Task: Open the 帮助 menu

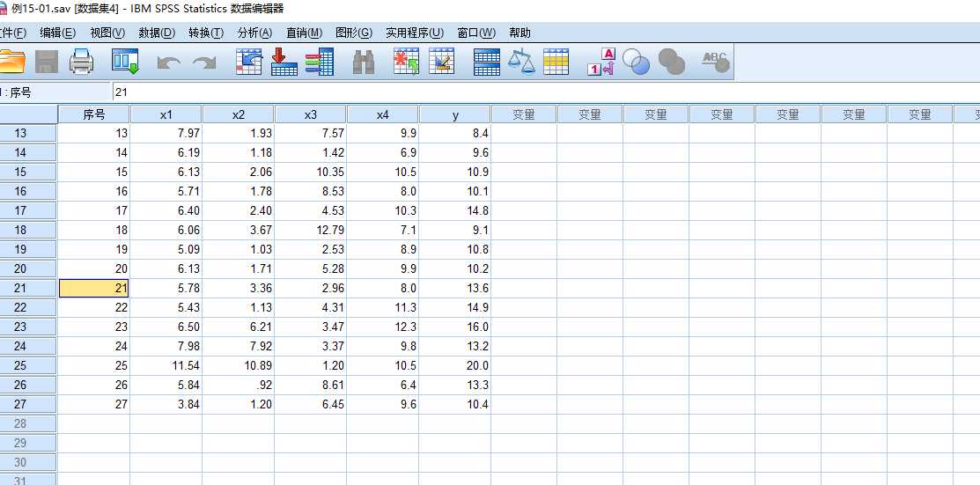Action: (520, 33)
